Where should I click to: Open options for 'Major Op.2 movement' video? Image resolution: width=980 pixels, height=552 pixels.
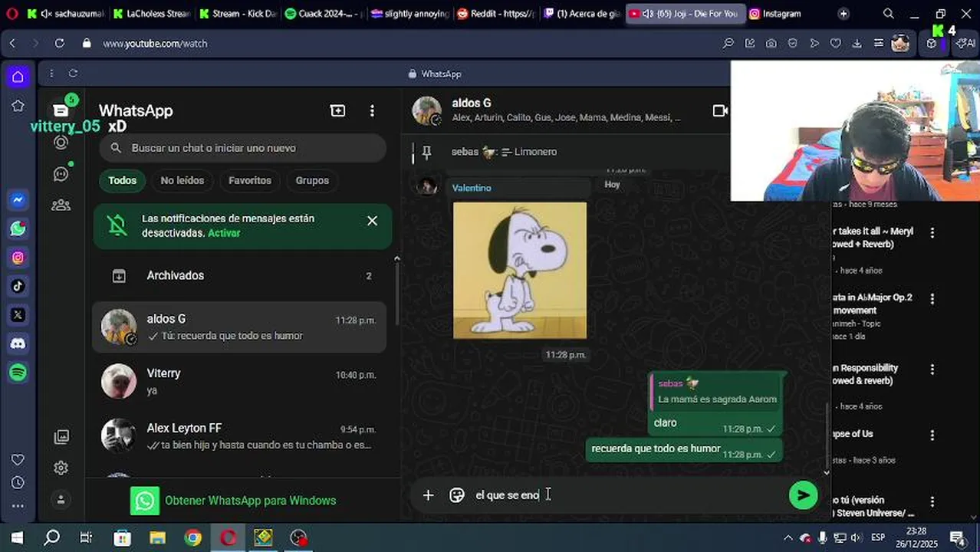[x=932, y=299]
